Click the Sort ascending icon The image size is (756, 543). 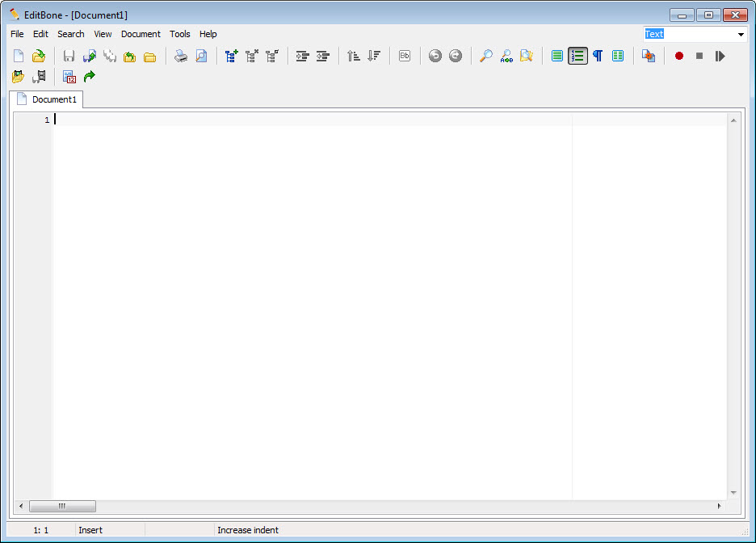(354, 57)
